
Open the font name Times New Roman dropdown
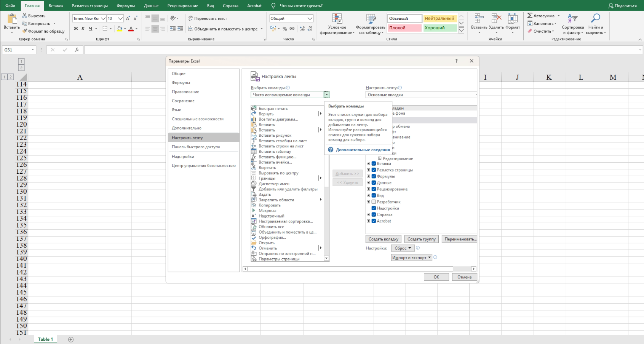coord(103,18)
